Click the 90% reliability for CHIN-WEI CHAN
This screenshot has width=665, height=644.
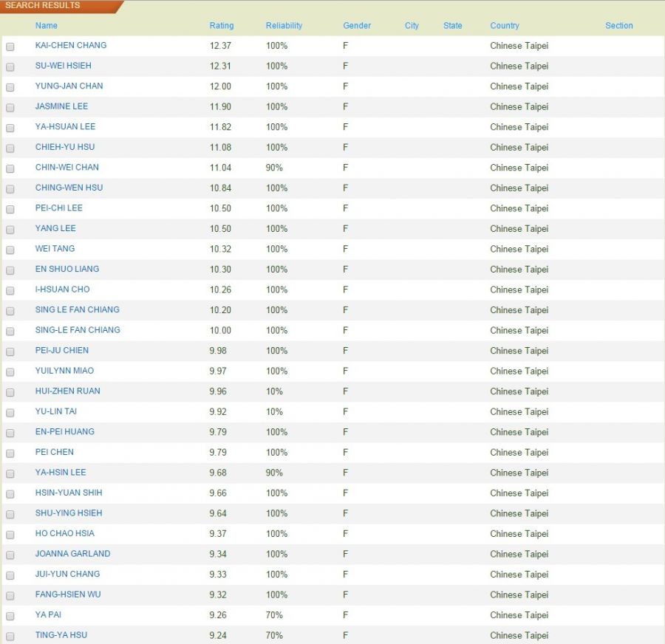tap(274, 168)
